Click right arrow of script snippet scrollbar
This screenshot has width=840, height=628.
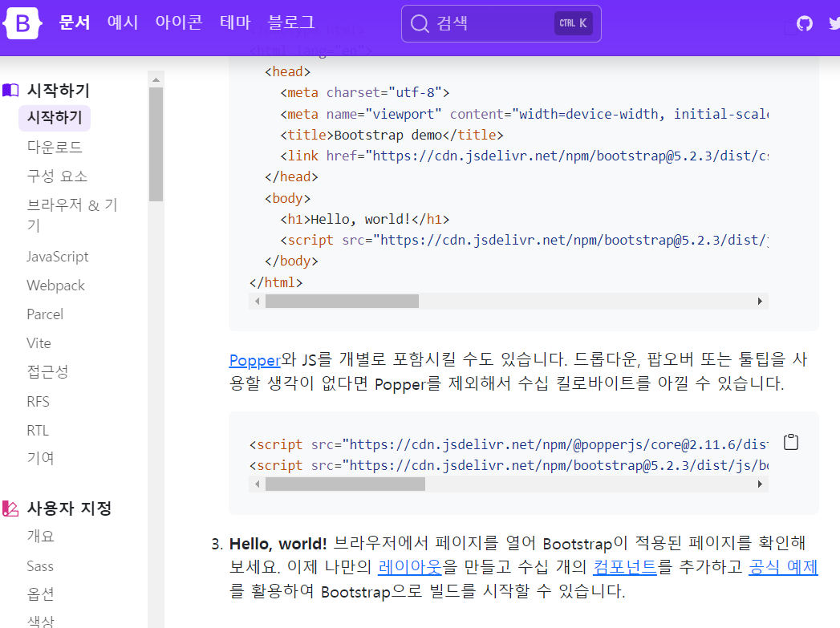pyautogui.click(x=761, y=484)
